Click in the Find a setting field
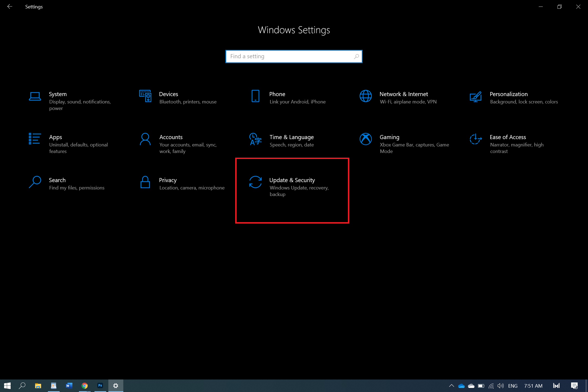 click(x=294, y=56)
